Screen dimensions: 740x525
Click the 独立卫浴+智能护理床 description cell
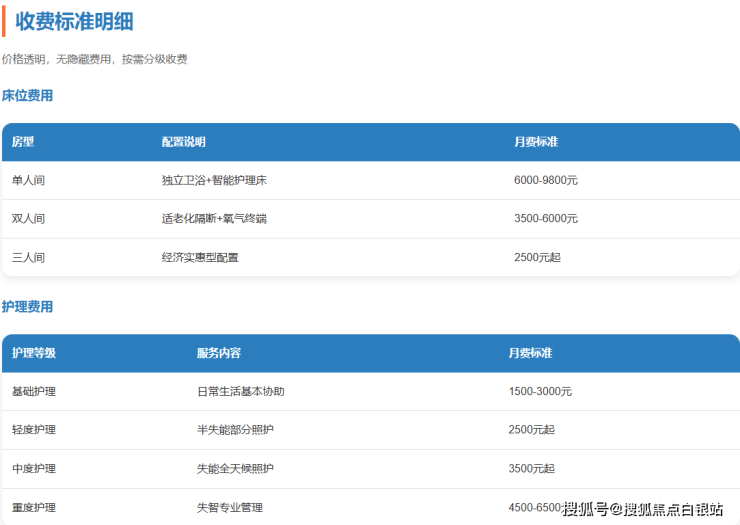point(214,181)
